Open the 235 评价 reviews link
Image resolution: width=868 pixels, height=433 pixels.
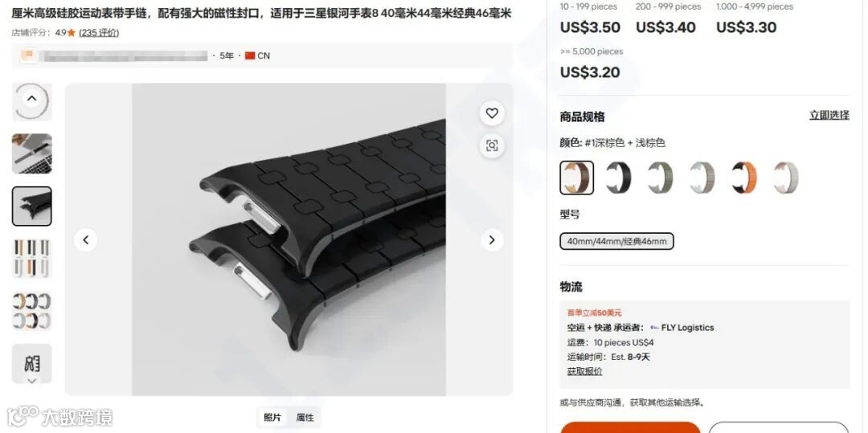click(x=99, y=33)
